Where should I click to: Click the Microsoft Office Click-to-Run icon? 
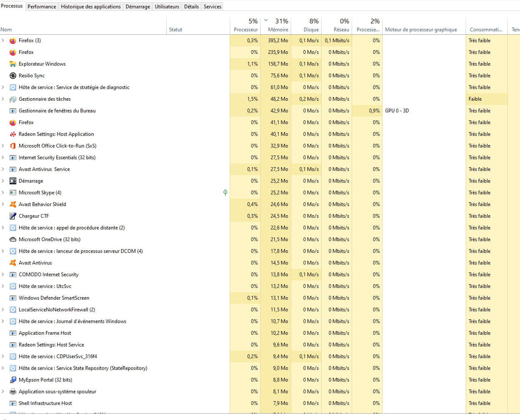(x=13, y=146)
